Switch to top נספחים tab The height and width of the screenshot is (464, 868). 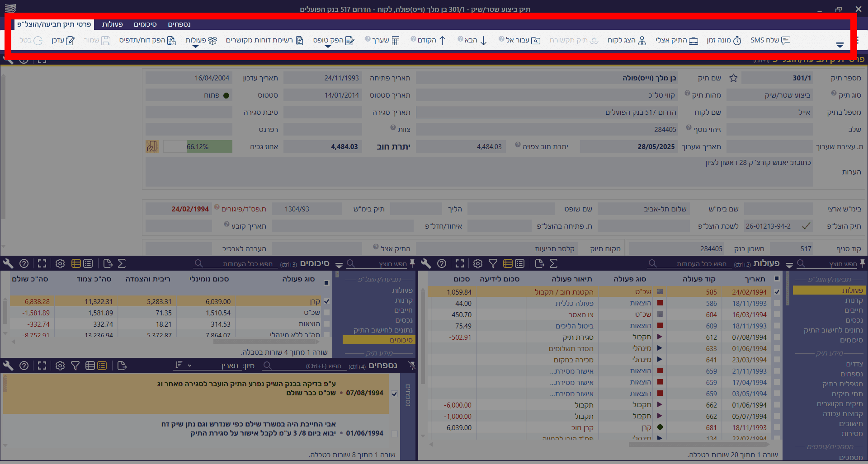point(179,24)
